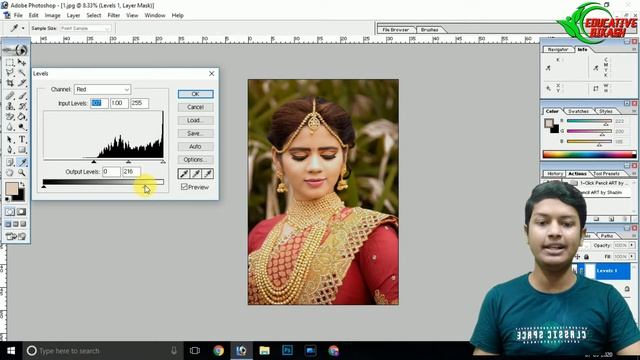Open the Filter menu
The width and height of the screenshot is (640, 360).
[x=113, y=15]
